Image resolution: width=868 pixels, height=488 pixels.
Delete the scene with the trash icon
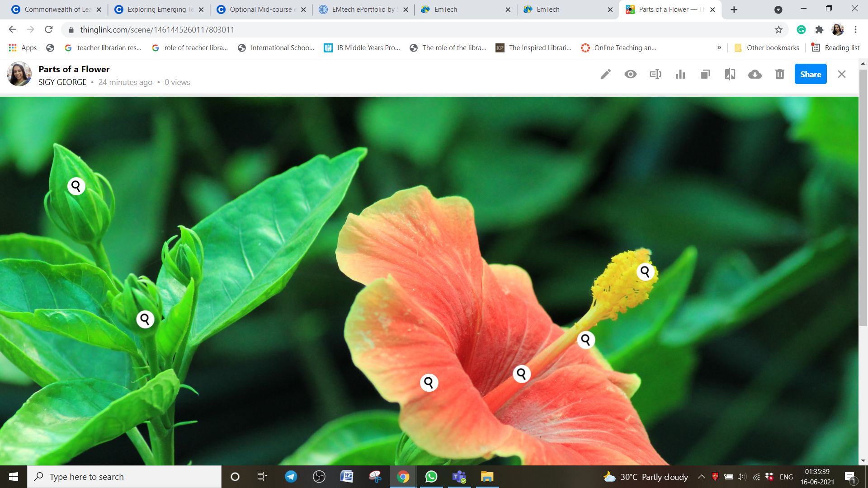tap(780, 75)
